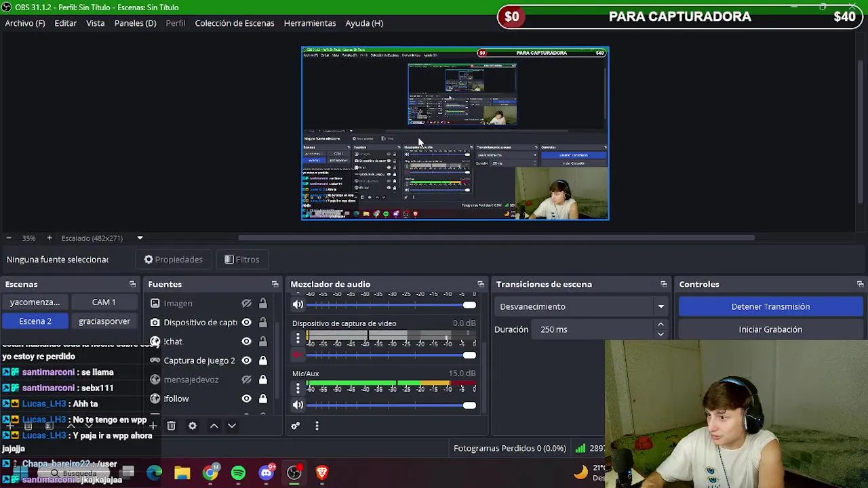The image size is (868, 488).
Task: Open audio mixer menu three-dots at panel bottom
Action: [x=317, y=426]
